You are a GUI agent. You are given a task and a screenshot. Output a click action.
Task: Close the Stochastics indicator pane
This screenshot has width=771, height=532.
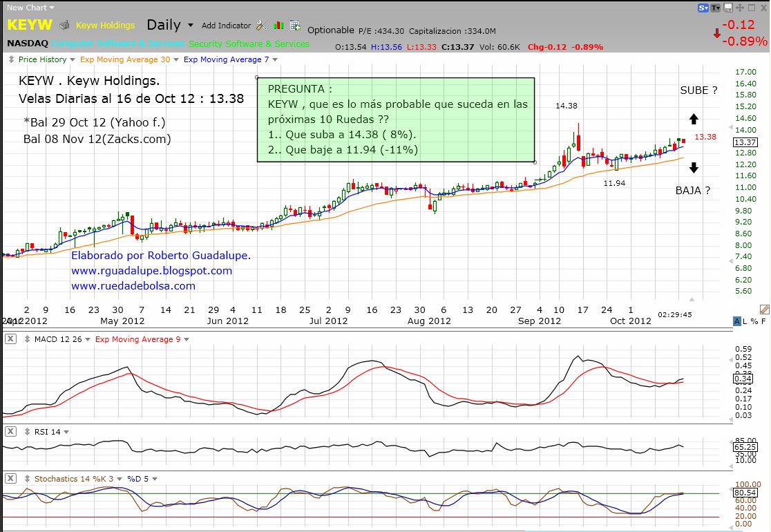11,478
